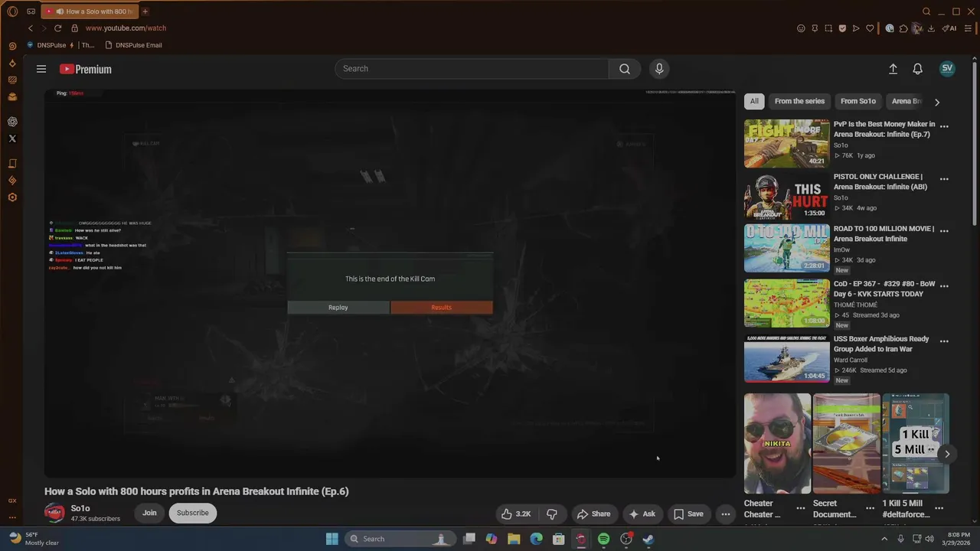Search tabs with the title bar magnifier
Screen dimensions: 980x551
[926, 11]
